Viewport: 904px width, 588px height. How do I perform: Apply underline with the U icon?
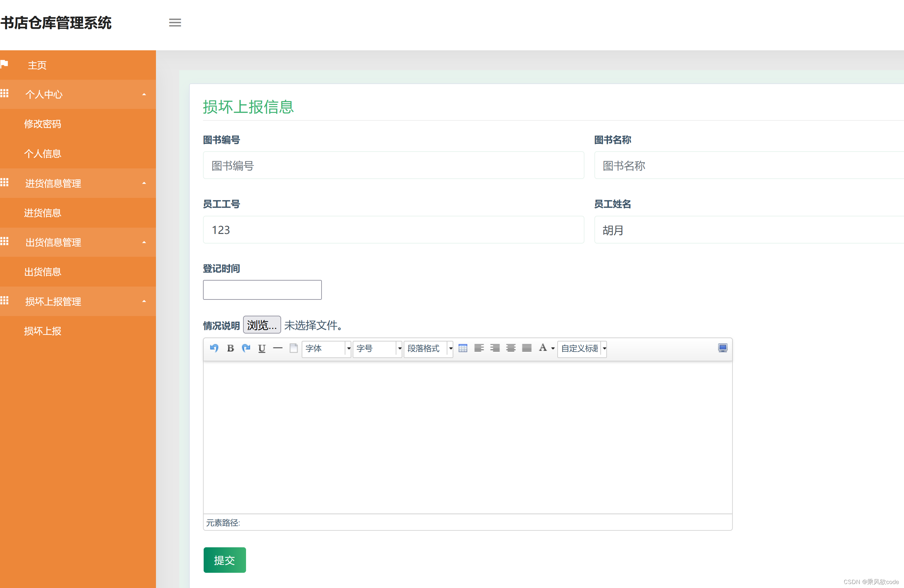262,348
